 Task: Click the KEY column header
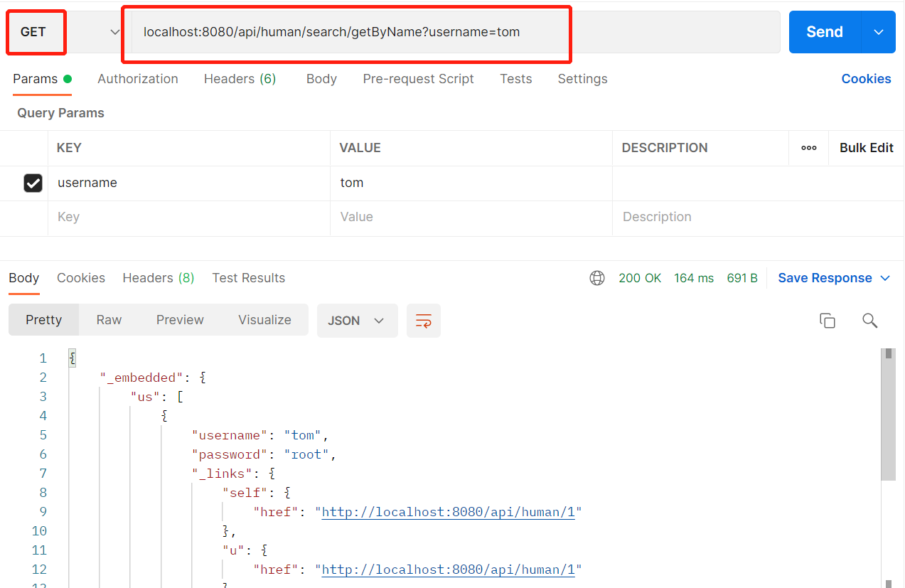click(x=69, y=148)
